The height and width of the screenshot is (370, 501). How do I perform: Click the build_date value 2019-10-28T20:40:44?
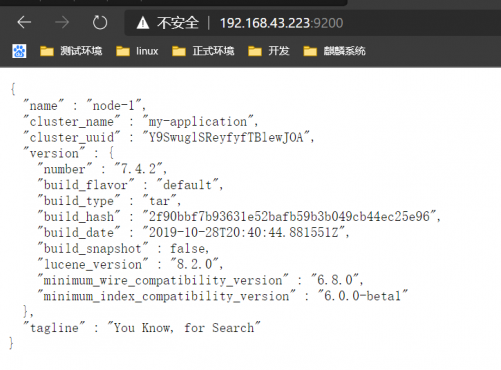tap(244, 232)
